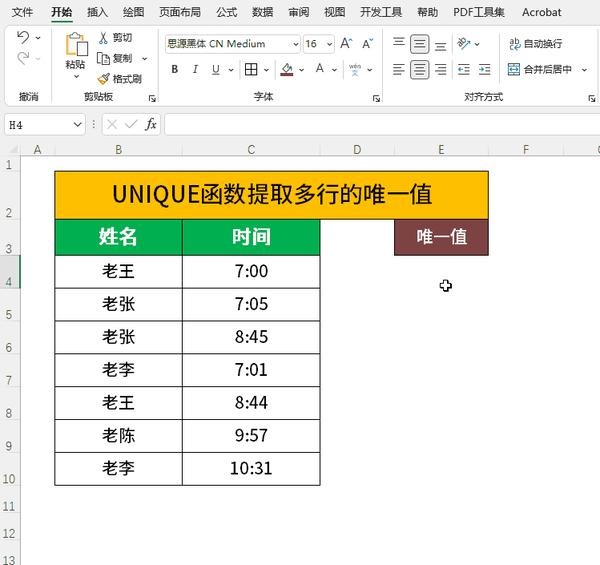This screenshot has width=600, height=565.
Task: Click the Cut (剪切) scissors icon
Action: 103,37
